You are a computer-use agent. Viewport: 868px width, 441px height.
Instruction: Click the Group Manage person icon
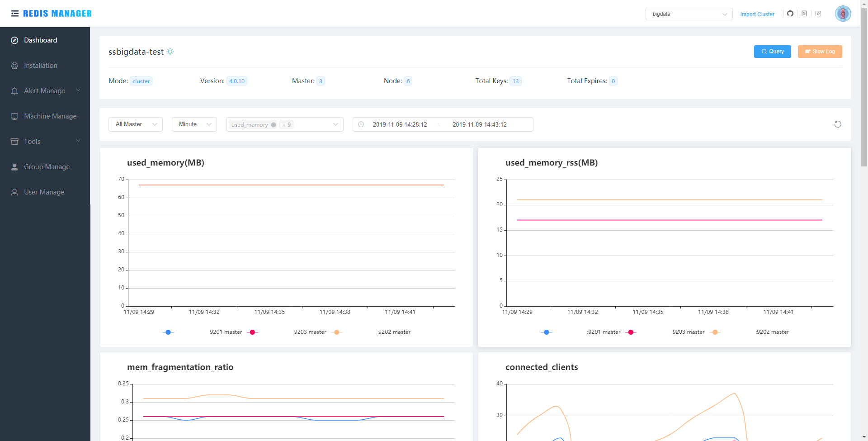pyautogui.click(x=14, y=167)
